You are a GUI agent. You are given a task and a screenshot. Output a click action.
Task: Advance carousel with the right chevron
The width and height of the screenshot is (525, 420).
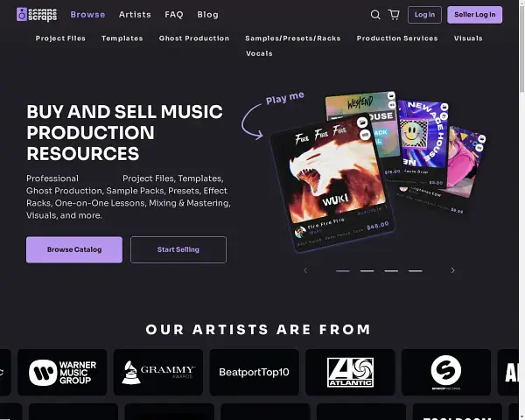coord(452,270)
